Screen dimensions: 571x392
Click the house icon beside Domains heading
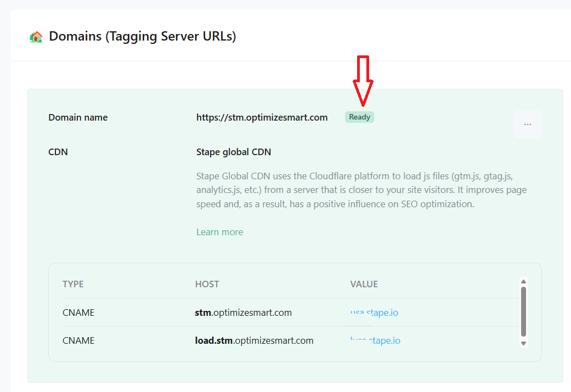[x=36, y=37]
